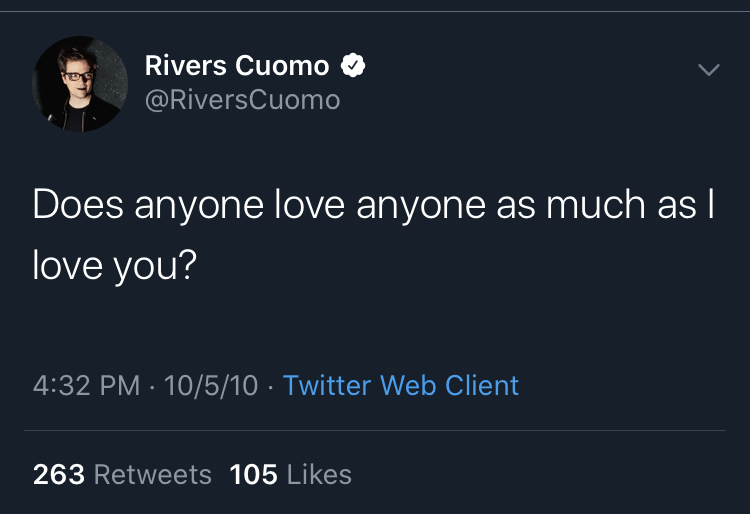Click Rivers Cuomo's profile avatar photo

click(x=80, y=84)
